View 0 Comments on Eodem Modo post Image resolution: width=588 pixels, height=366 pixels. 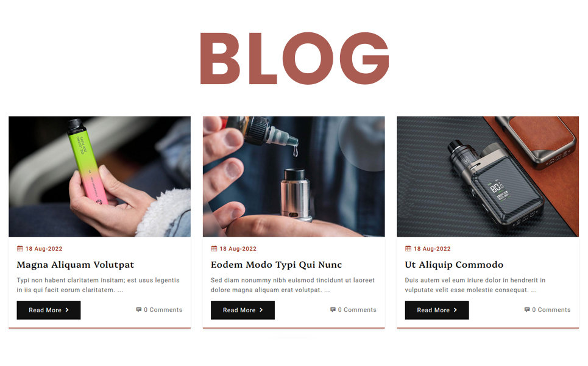pos(357,310)
